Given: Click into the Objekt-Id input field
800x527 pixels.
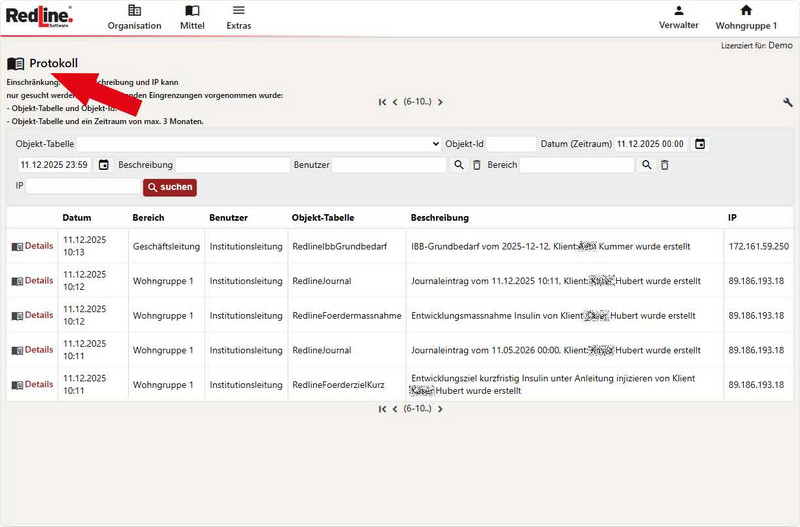Looking at the screenshot, I should click(511, 144).
